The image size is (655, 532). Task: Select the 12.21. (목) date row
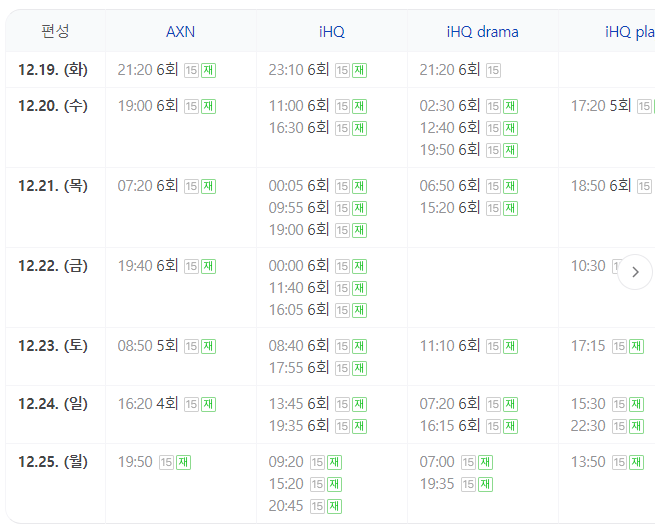(x=53, y=186)
